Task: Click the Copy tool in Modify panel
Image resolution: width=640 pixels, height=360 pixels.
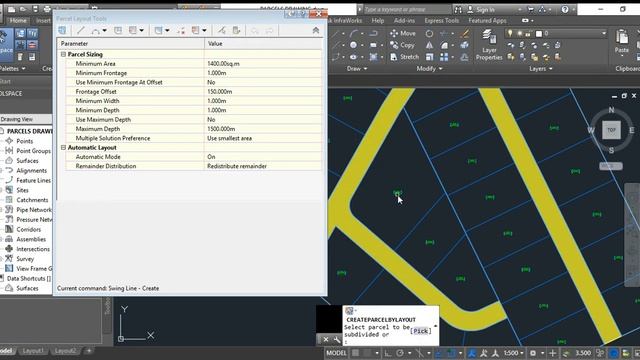Action: click(402, 45)
